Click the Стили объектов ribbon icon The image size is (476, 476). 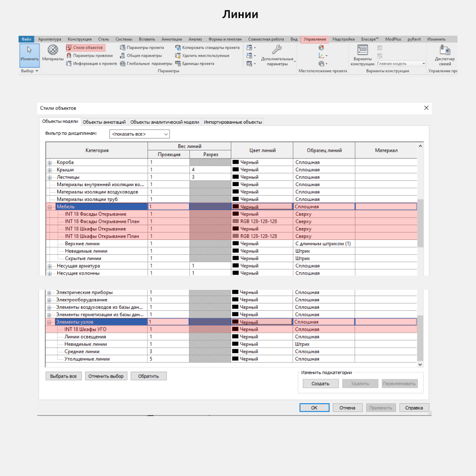[69, 47]
